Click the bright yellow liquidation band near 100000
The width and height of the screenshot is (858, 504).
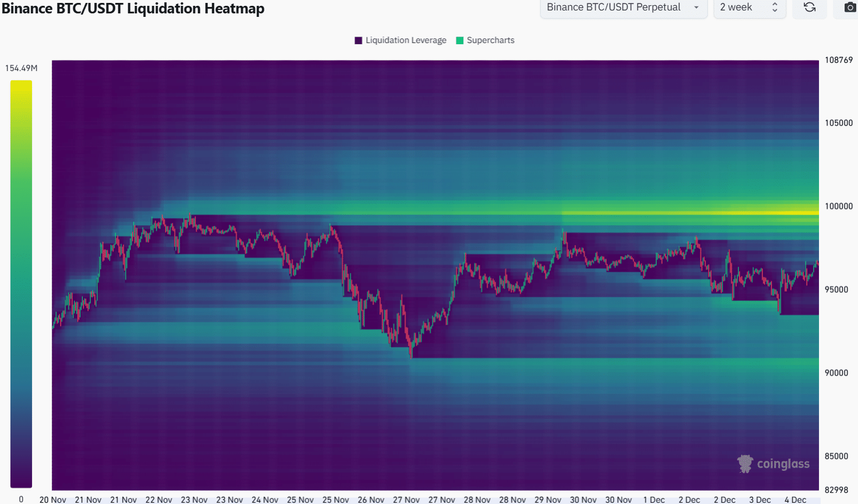[x=690, y=213]
